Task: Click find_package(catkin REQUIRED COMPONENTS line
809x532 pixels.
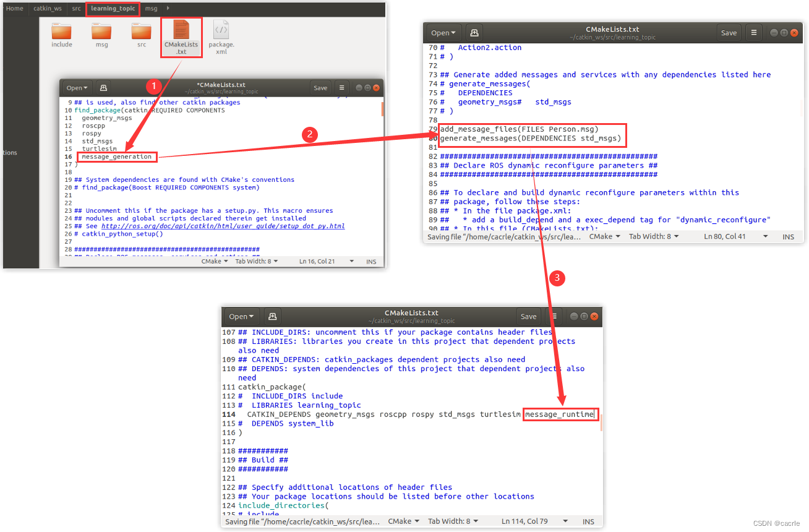Action: coord(149,110)
